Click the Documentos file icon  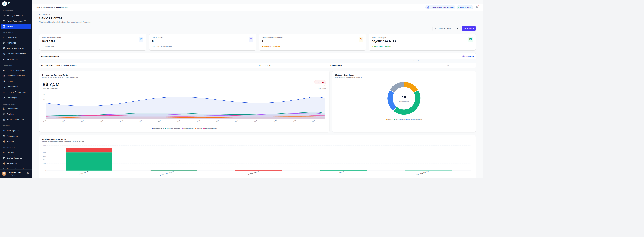coord(4,109)
